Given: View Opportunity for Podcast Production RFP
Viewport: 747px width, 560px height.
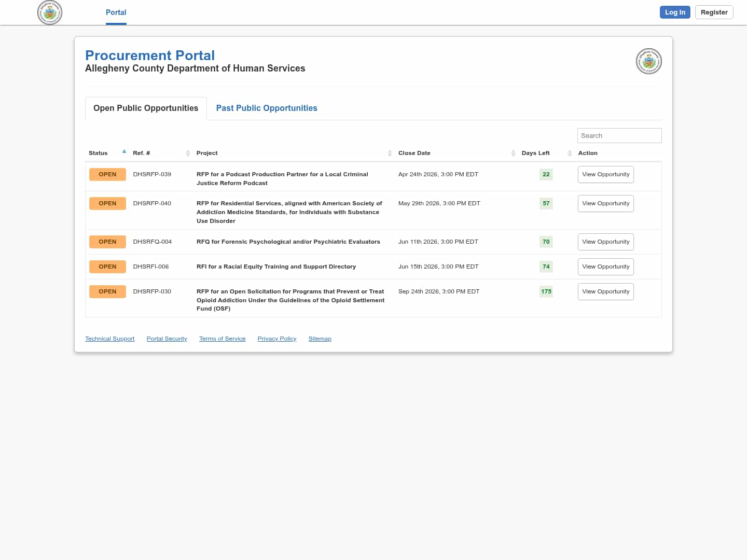Looking at the screenshot, I should click(605, 174).
